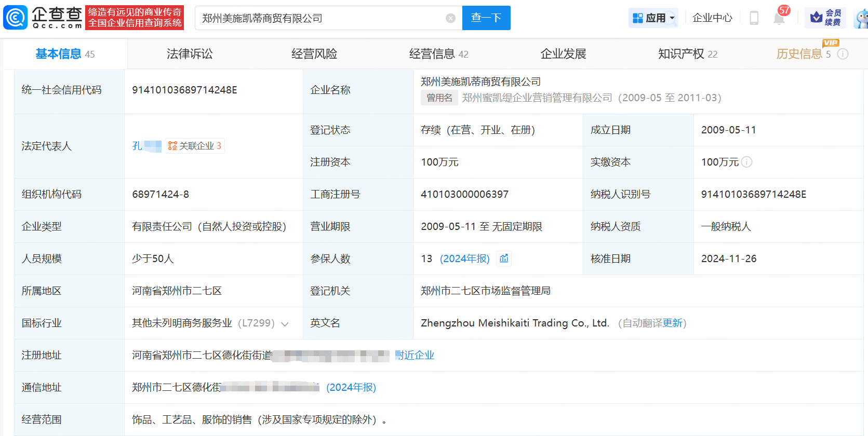Image resolution: width=868 pixels, height=436 pixels.
Task: Click the (2024年报) link in 通信地址 row
Action: [x=351, y=387]
